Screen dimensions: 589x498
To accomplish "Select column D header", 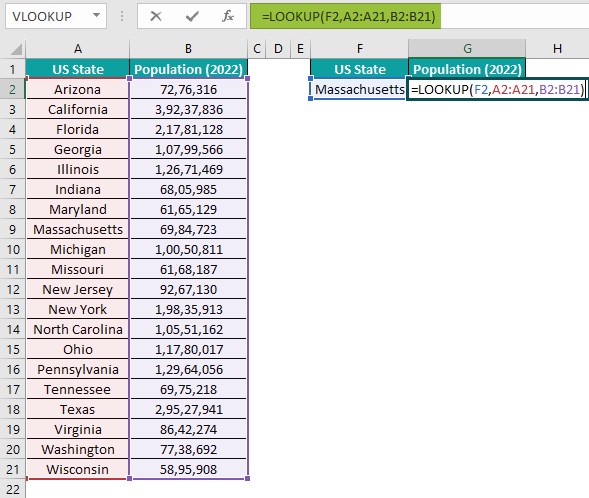I will click(x=278, y=48).
